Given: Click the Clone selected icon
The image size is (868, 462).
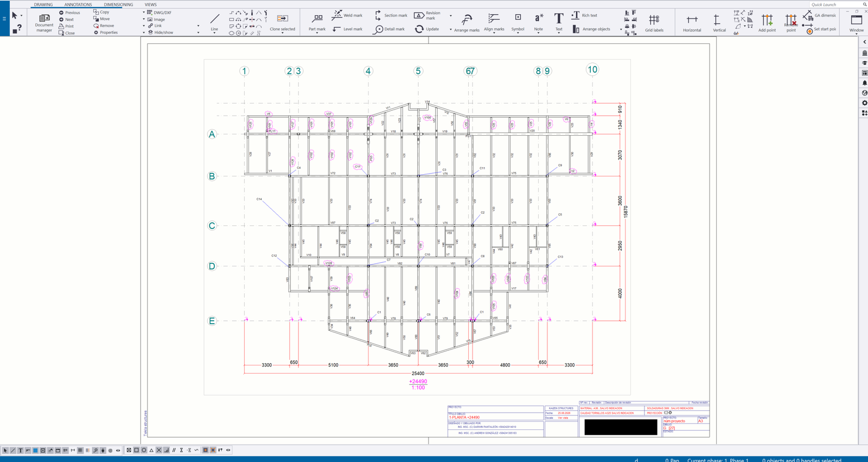Looking at the screenshot, I should 282,18.
